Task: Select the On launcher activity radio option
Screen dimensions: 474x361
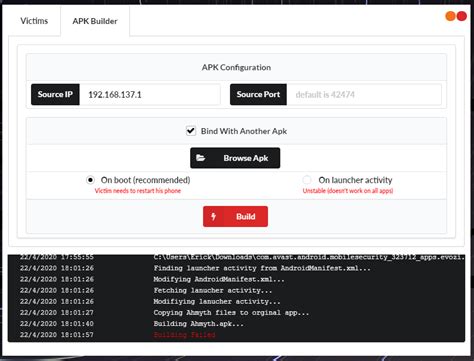Action: click(307, 180)
